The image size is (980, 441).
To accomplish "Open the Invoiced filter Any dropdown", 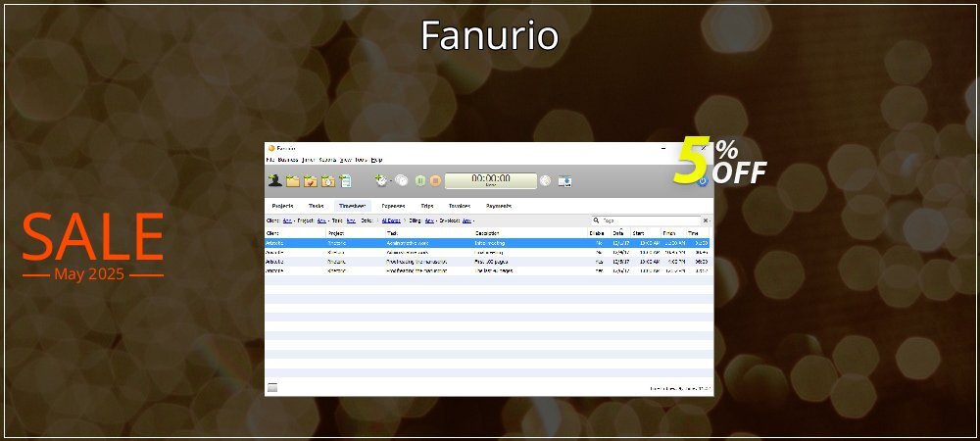I will click(467, 220).
